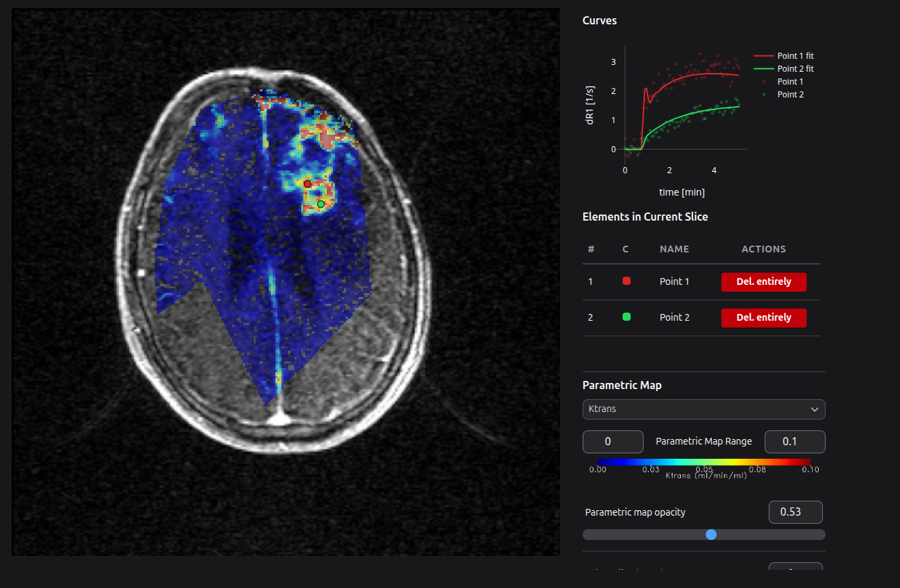Select the Point 2 name in the elements table
900x588 pixels.
[674, 317]
